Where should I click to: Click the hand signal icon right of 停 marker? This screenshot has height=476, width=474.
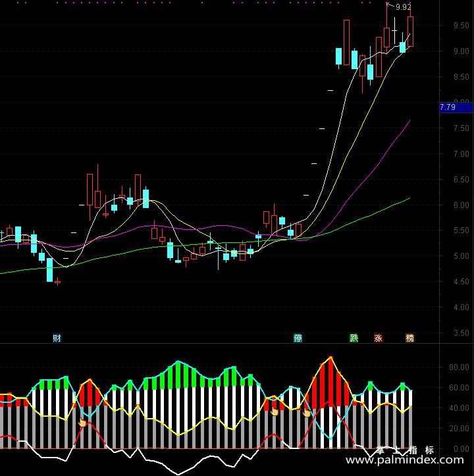pos(307,413)
